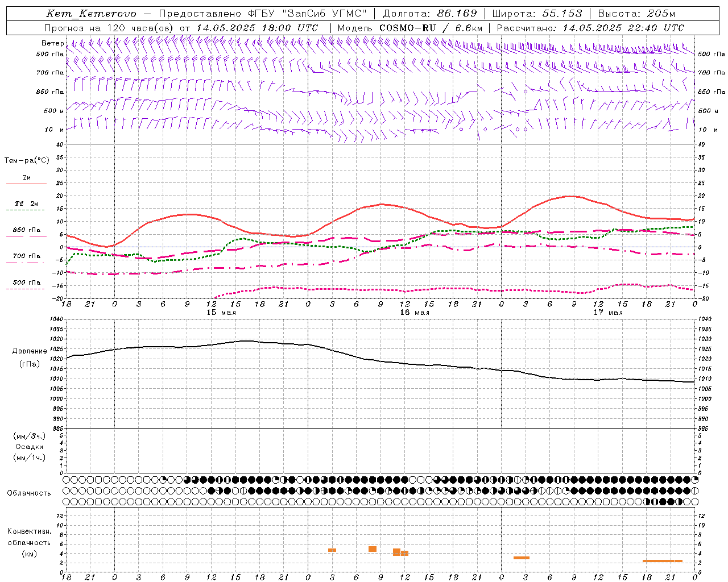This screenshot has width=728, height=582.
Task: Click the 500 гПа dotted temperature legend line
Action: 25,289
